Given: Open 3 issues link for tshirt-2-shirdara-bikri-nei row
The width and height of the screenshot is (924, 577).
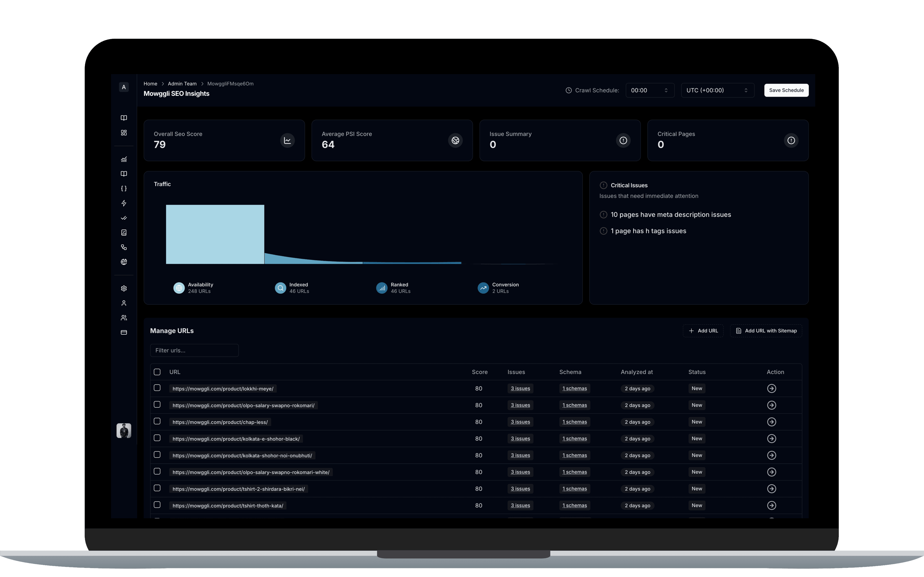Looking at the screenshot, I should (520, 489).
